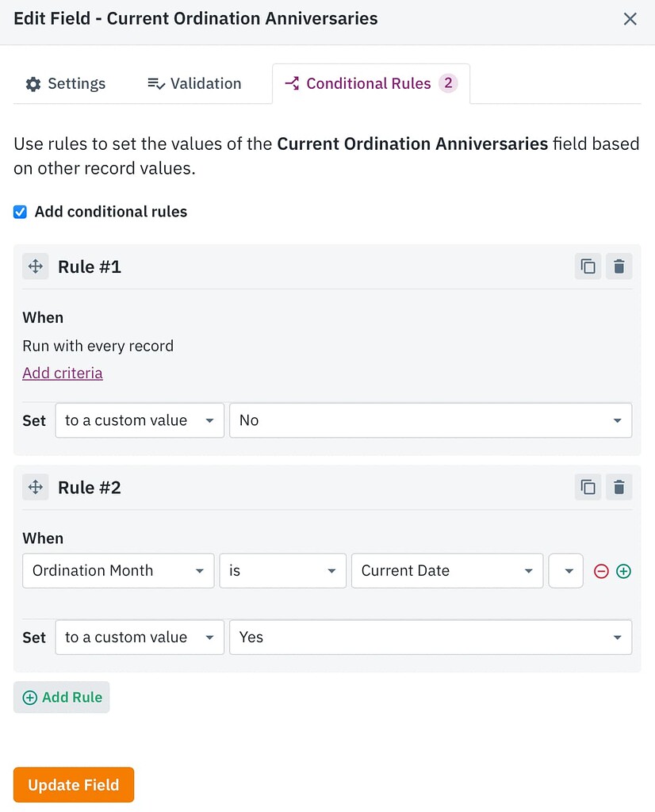
Task: Duplicate Rule #1 with the copy icon
Action: pos(588,266)
